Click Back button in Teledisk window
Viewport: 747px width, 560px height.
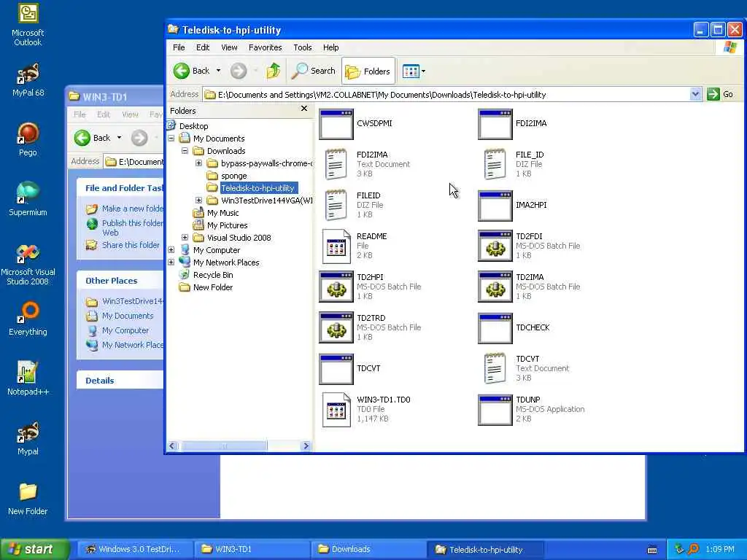(x=192, y=71)
